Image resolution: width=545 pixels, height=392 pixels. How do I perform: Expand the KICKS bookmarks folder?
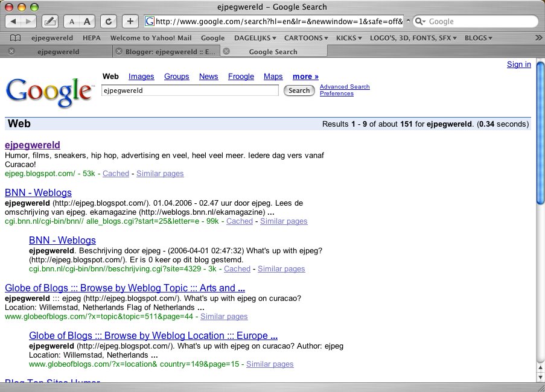[349, 38]
